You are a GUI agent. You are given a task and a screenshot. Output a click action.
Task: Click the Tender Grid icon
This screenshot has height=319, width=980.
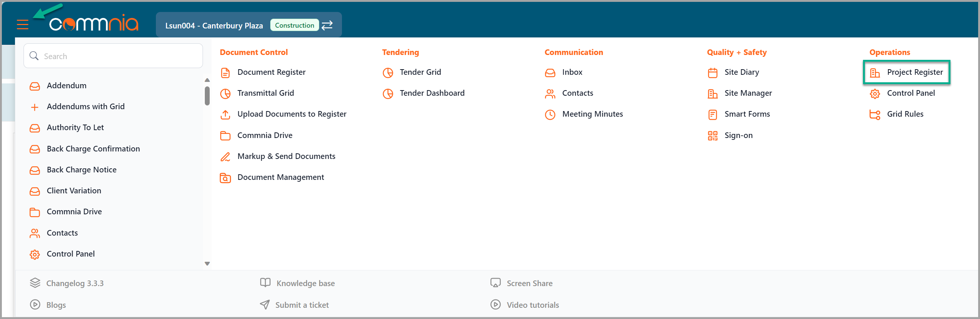388,73
